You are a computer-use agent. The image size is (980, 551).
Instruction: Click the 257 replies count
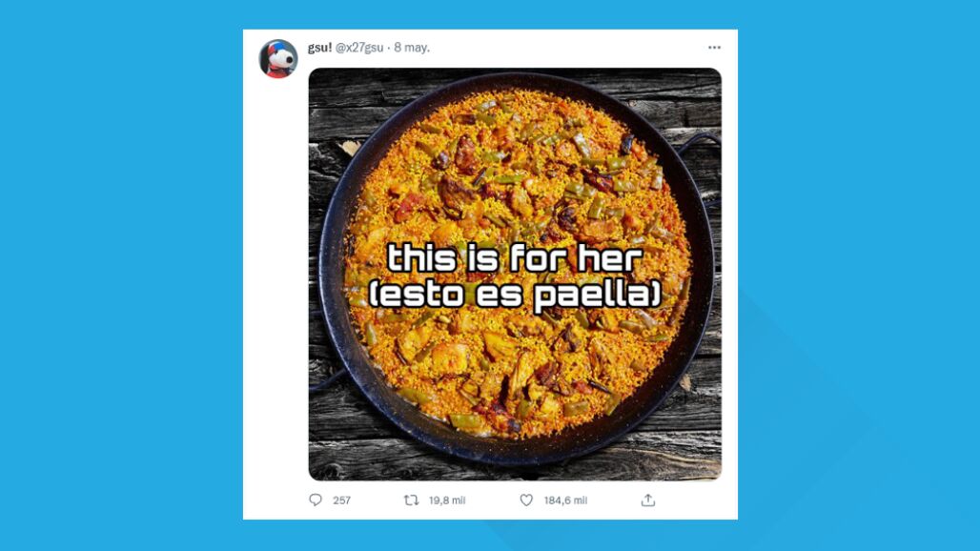pos(341,500)
